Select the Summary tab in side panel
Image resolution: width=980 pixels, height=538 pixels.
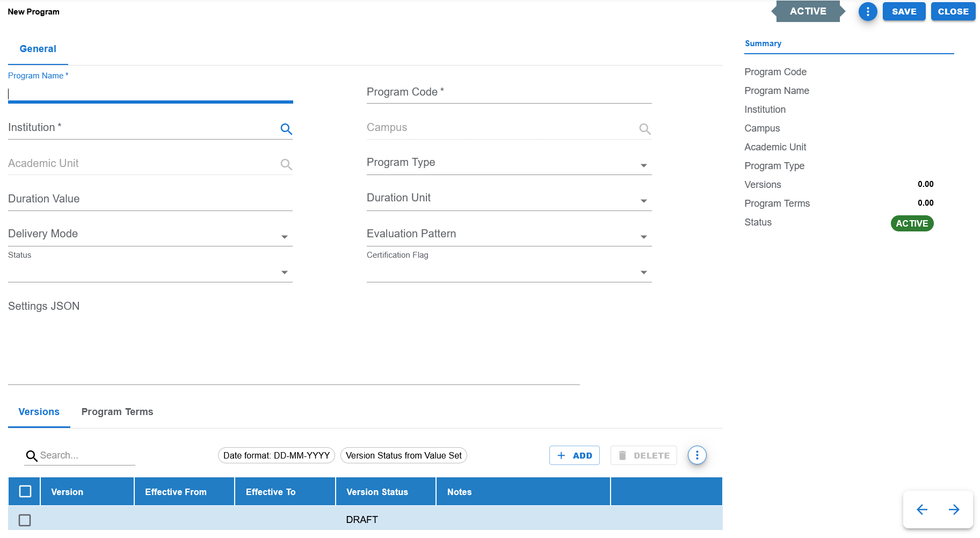tap(763, 43)
